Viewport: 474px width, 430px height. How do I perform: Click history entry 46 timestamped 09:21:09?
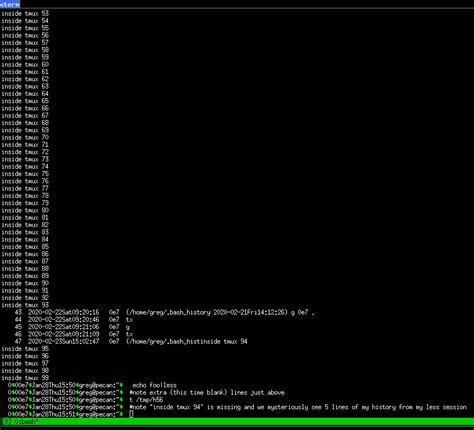74,335
